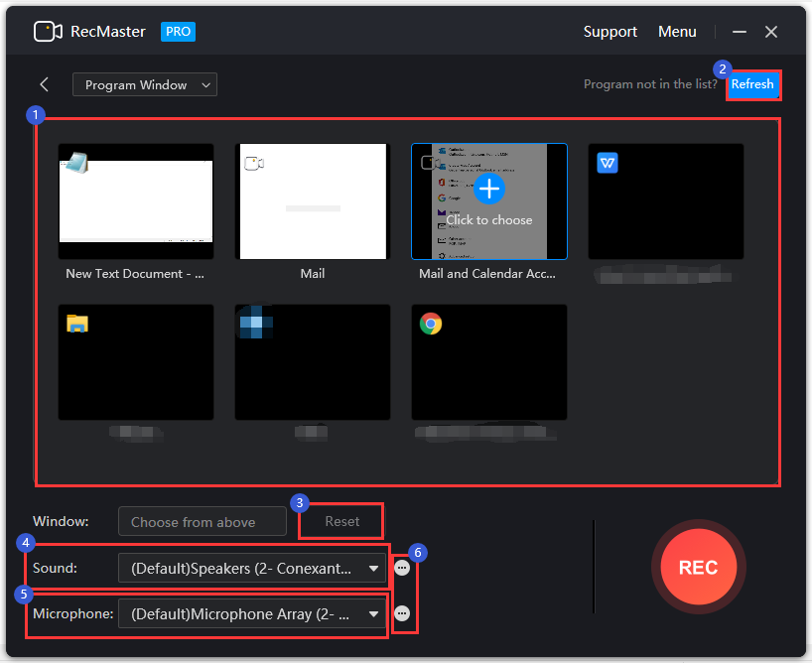Open the Program Window mode dropdown
This screenshot has width=812, height=663.
pos(145,84)
